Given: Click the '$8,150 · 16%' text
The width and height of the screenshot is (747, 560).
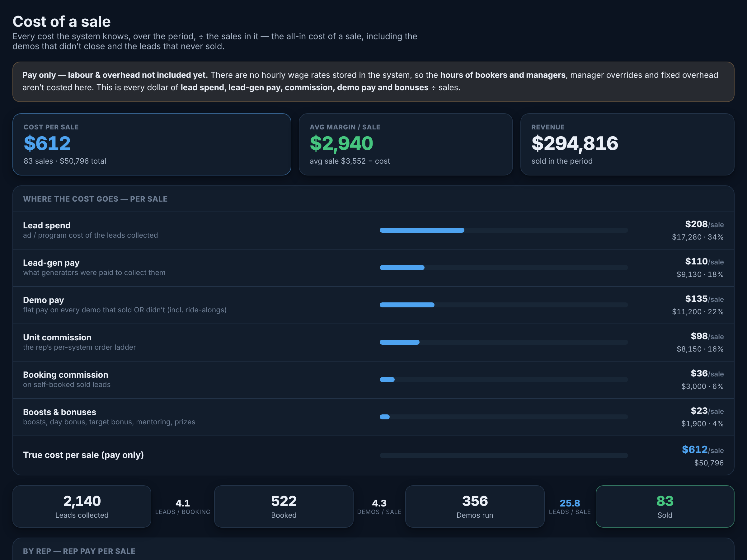Looking at the screenshot, I should pos(700,349).
